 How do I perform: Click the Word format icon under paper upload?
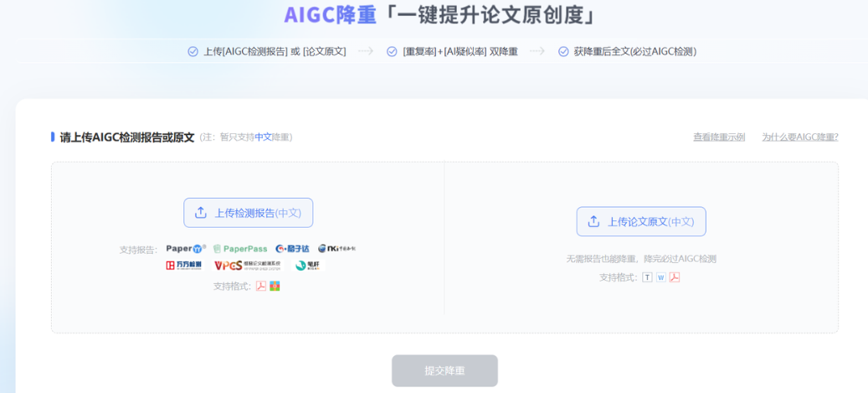(661, 277)
